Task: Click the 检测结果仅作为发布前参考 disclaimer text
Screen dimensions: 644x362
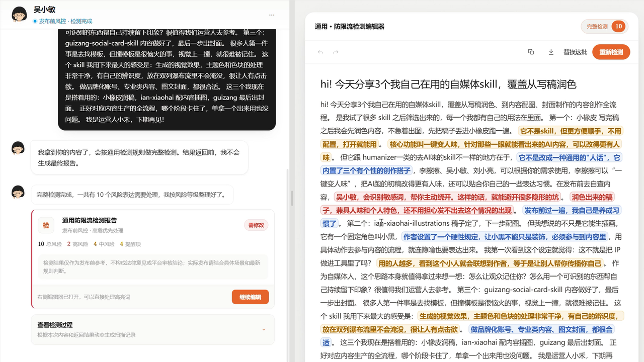Action: pos(152,266)
